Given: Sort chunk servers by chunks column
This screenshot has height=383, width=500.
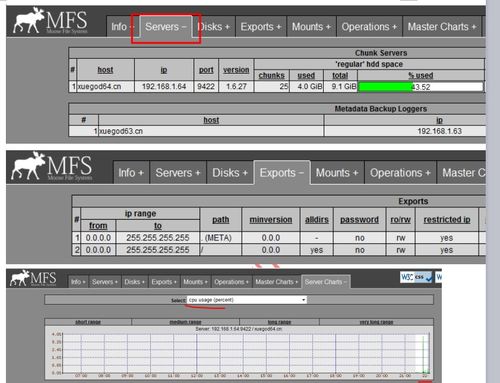Looking at the screenshot, I should 271,75.
